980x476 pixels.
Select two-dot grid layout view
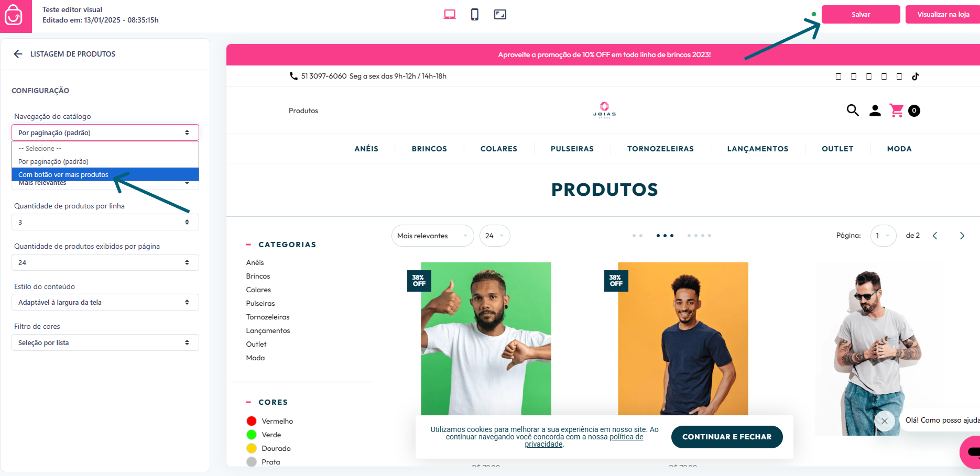[x=637, y=236]
